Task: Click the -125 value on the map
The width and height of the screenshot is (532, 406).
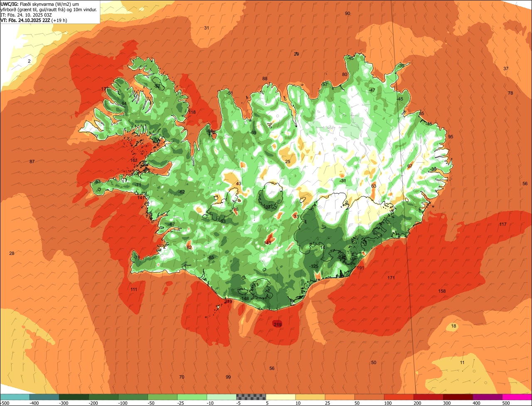Action: coord(314,267)
